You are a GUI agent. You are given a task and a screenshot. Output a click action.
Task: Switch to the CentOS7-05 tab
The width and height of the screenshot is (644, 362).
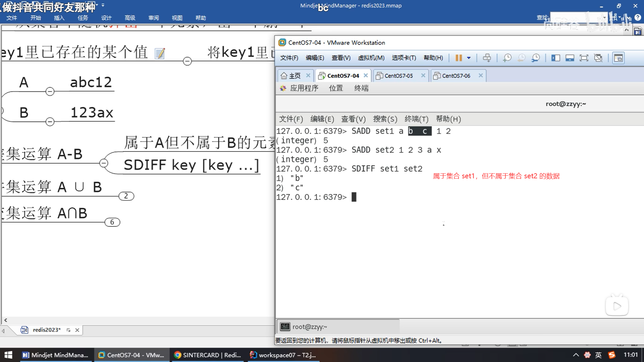398,76
